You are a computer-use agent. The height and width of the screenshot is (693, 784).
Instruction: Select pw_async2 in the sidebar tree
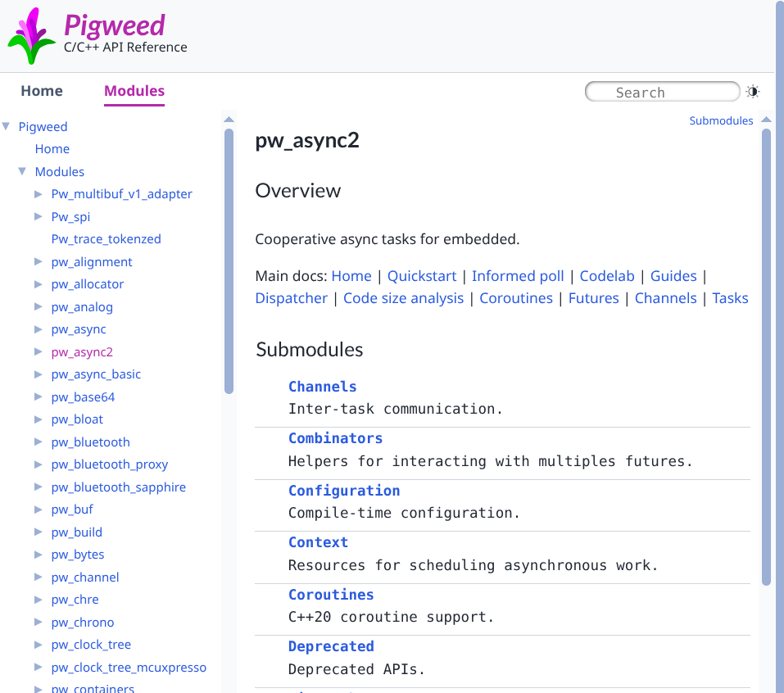click(82, 352)
